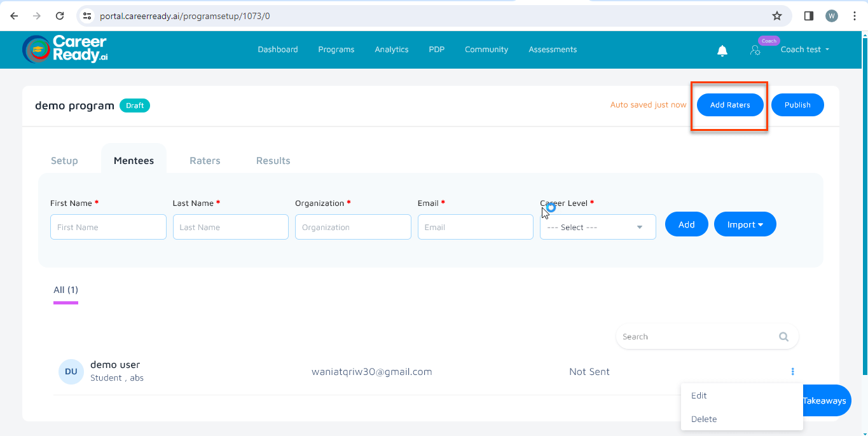Click into the First Name field

click(x=108, y=227)
